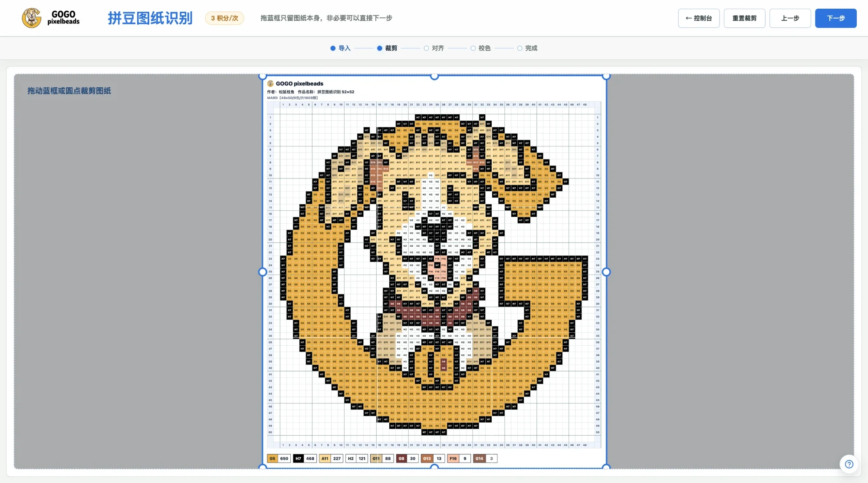Click the GOGO pixelbeads heading inside the pattern
Image resolution: width=868 pixels, height=483 pixels.
[299, 83]
